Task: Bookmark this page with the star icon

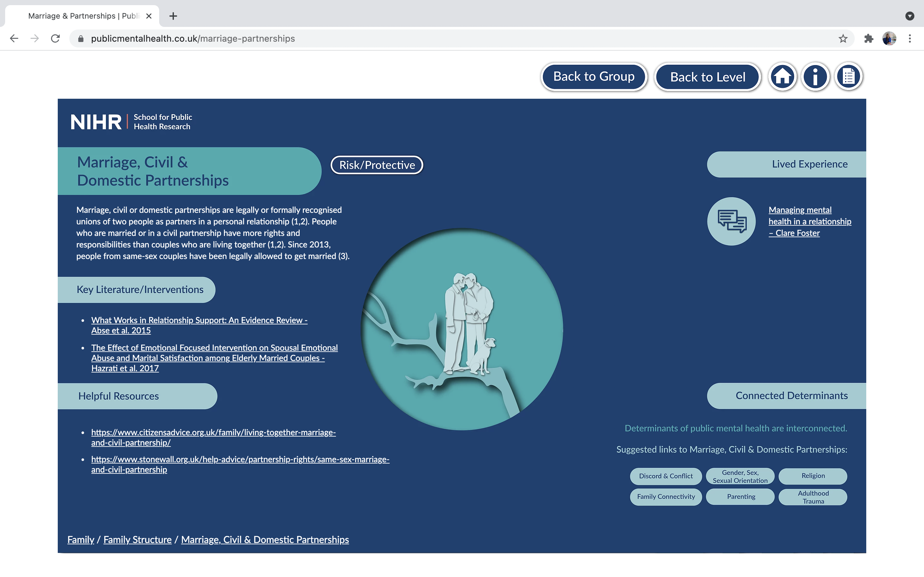Action: point(843,38)
